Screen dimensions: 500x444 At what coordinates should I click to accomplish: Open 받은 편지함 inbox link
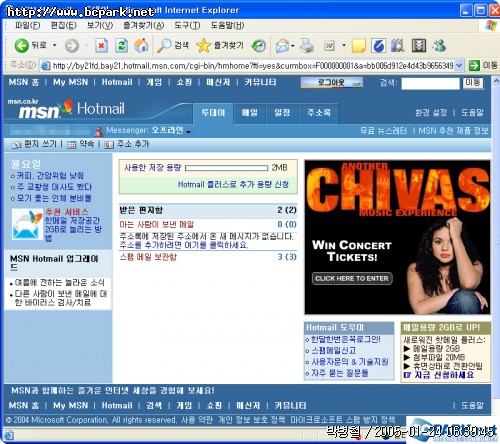(141, 210)
